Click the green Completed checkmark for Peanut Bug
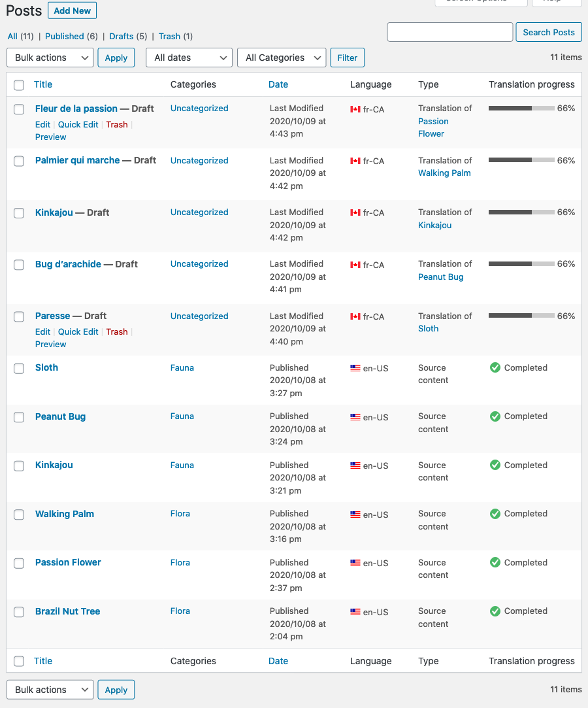 pyautogui.click(x=495, y=416)
